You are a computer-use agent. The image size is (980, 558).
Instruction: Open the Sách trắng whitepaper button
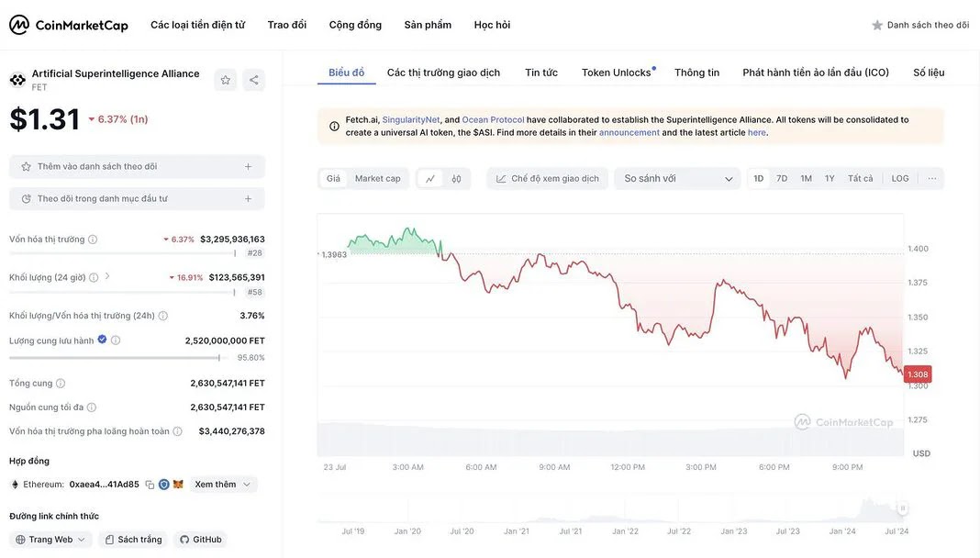coord(133,540)
